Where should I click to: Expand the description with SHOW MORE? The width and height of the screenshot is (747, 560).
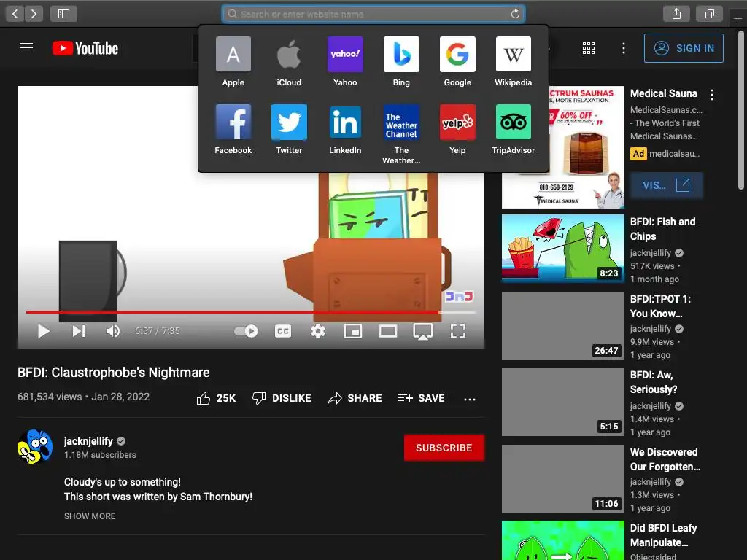pyautogui.click(x=90, y=516)
